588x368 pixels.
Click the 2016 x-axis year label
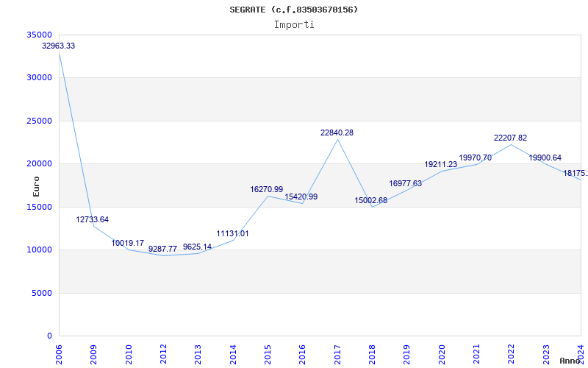(x=302, y=355)
